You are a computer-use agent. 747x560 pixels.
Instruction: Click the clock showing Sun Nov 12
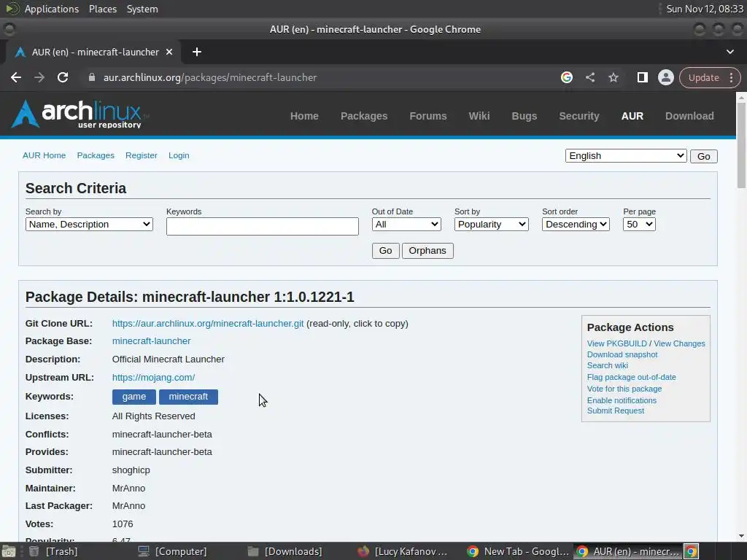click(705, 9)
